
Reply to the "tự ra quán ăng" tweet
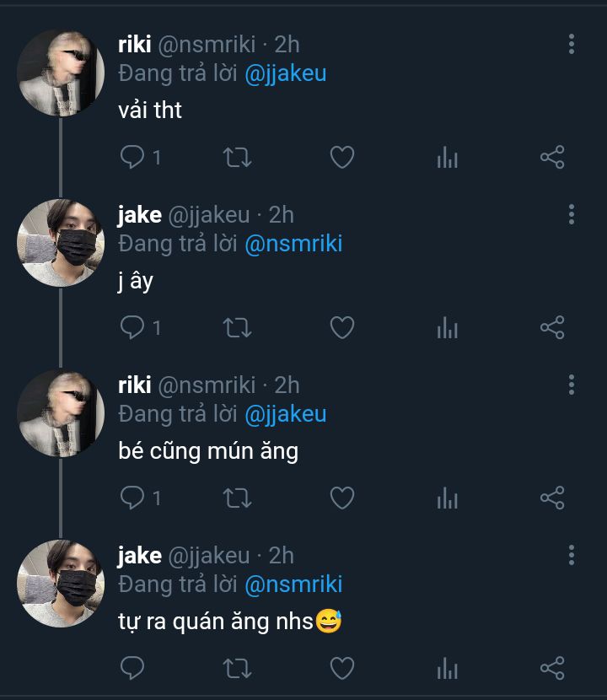pyautogui.click(x=132, y=668)
